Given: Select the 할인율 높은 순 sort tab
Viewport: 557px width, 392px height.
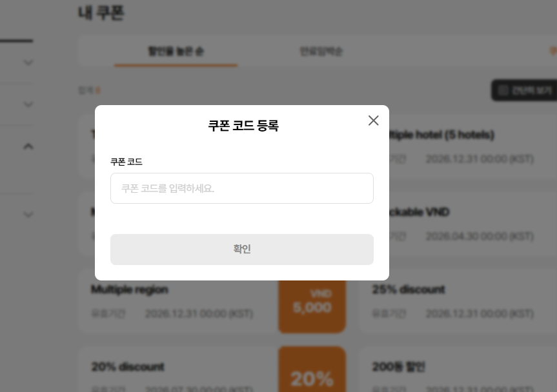Looking at the screenshot, I should (176, 52).
